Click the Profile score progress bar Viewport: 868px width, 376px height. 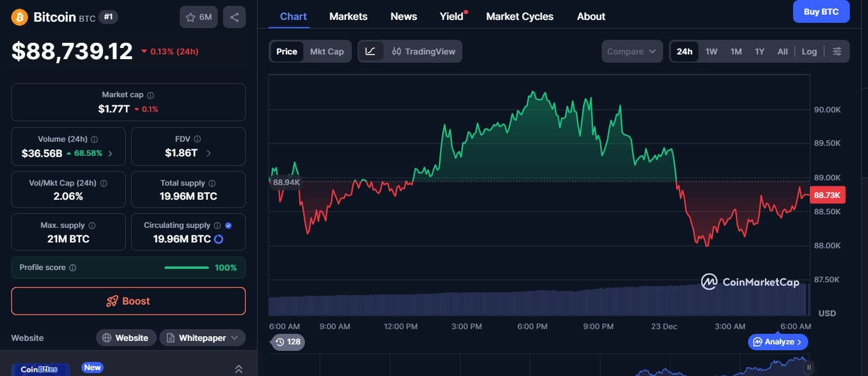186,267
